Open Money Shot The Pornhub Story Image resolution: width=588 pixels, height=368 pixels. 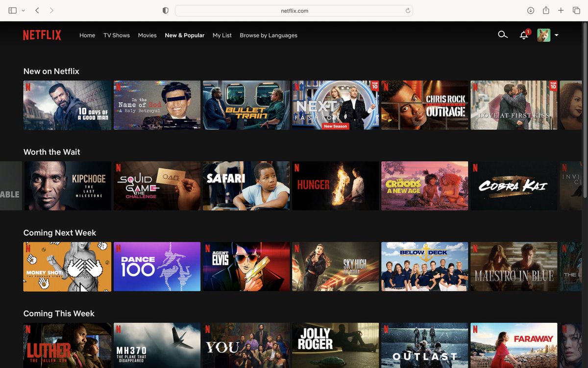click(x=67, y=266)
